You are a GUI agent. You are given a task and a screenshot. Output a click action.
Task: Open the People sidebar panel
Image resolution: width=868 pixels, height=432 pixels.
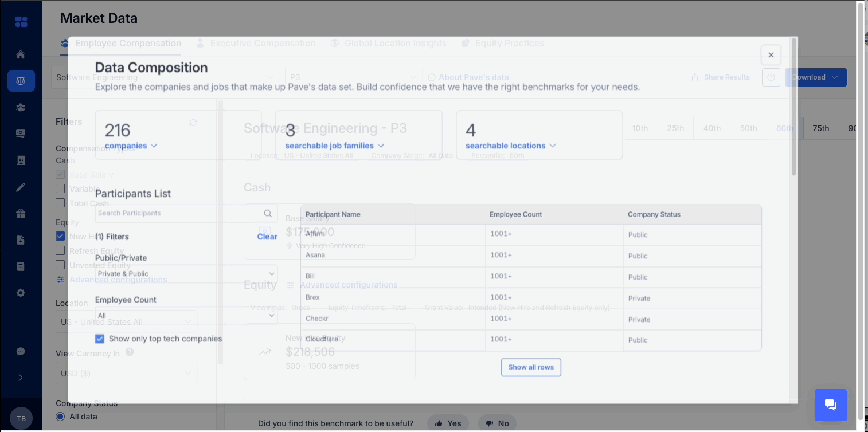[20, 107]
